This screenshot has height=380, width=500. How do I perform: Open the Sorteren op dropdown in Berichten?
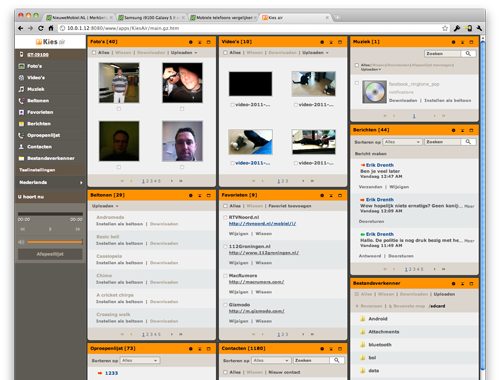point(402,142)
